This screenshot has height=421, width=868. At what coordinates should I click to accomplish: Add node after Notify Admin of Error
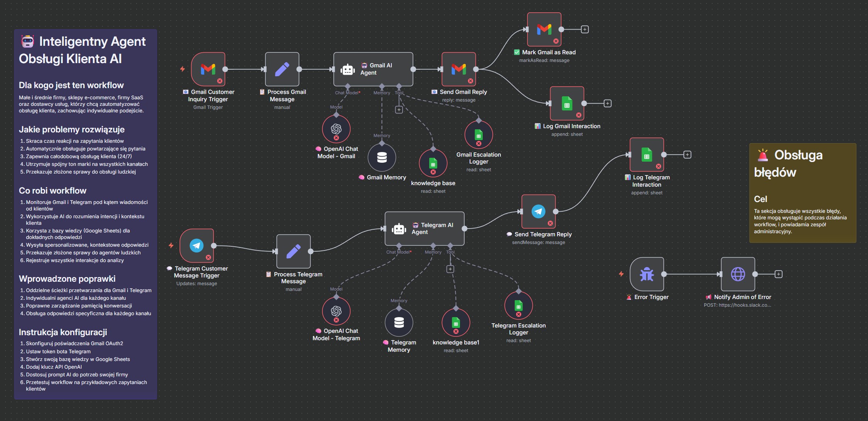pyautogui.click(x=779, y=274)
